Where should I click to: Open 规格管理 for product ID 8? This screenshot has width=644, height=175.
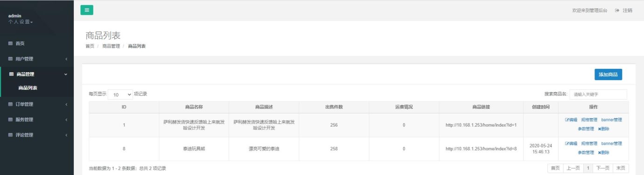click(589, 143)
